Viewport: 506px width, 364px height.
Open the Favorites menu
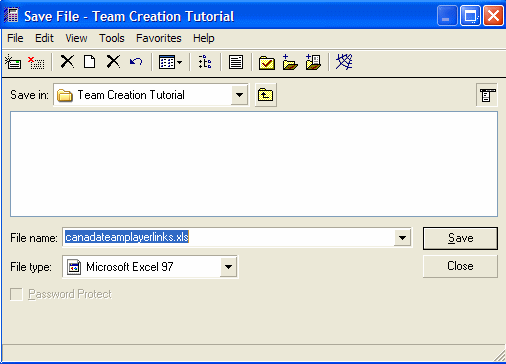click(159, 38)
